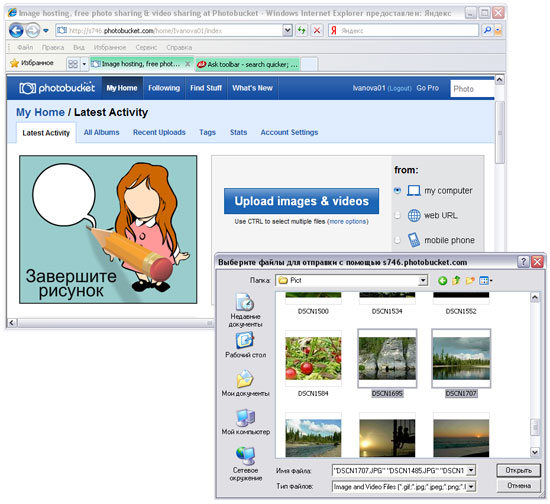
Task: Click the browser Forward arrow button
Action: click(33, 31)
